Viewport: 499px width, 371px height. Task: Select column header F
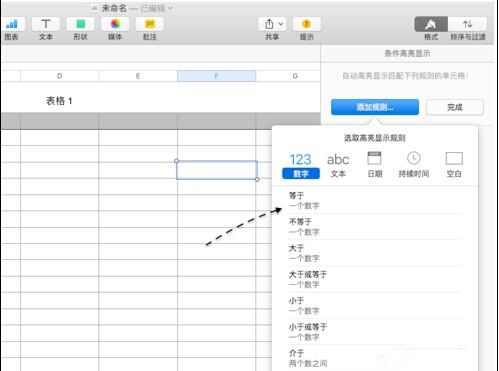[217, 76]
